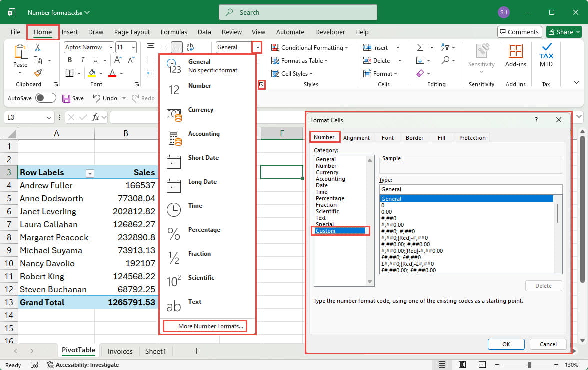
Task: Open the Formulas ribbon tab
Action: 174,32
